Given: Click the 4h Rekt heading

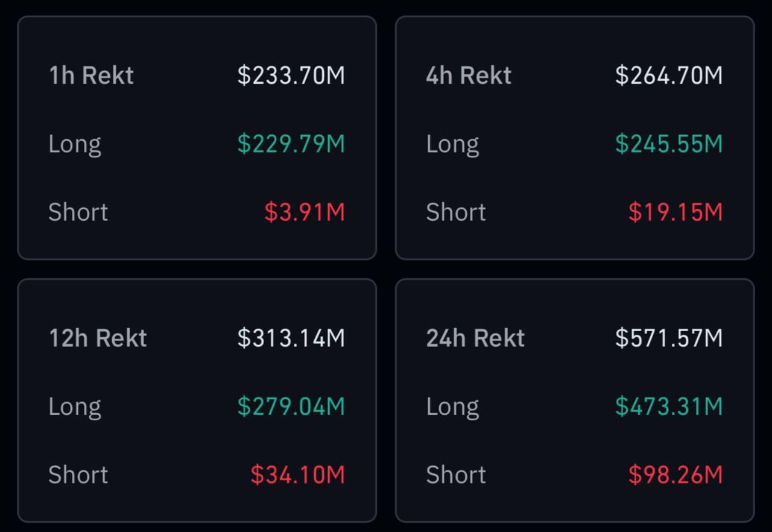Looking at the screenshot, I should 469,75.
